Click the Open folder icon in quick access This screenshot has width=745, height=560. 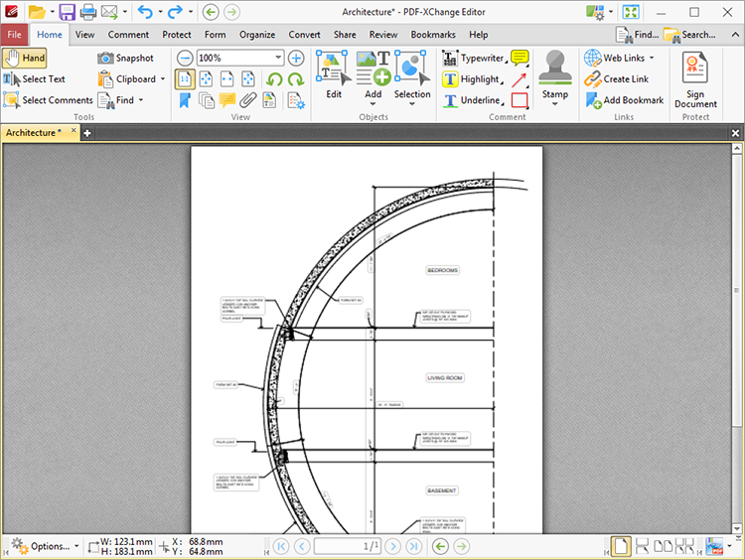pyautogui.click(x=37, y=12)
